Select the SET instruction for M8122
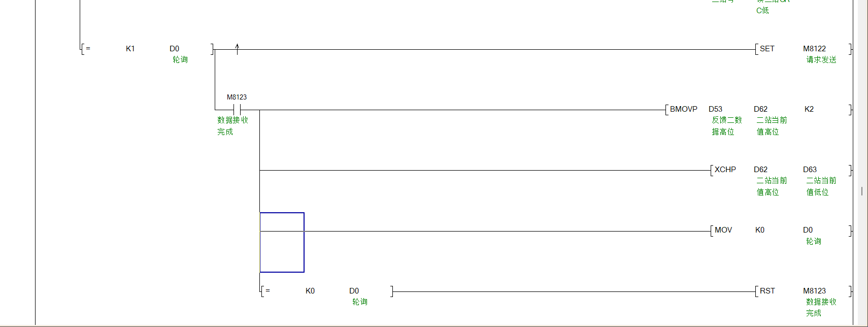Screen dimensions: 868x327 tap(766, 49)
